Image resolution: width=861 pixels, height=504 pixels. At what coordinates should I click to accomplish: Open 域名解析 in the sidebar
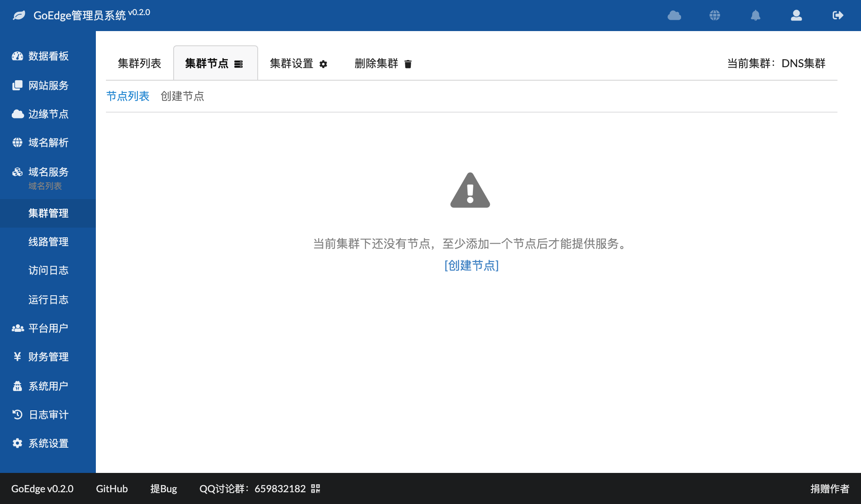(x=48, y=142)
